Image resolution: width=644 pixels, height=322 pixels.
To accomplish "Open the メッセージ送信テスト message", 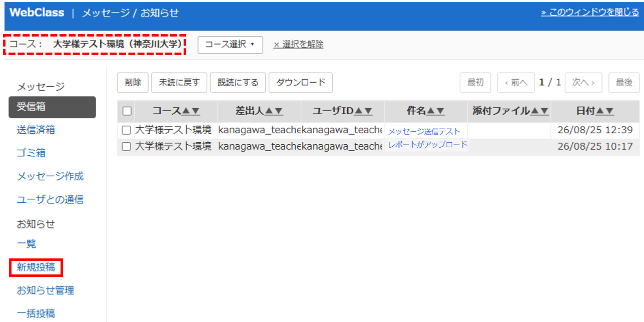I will coord(424,131).
